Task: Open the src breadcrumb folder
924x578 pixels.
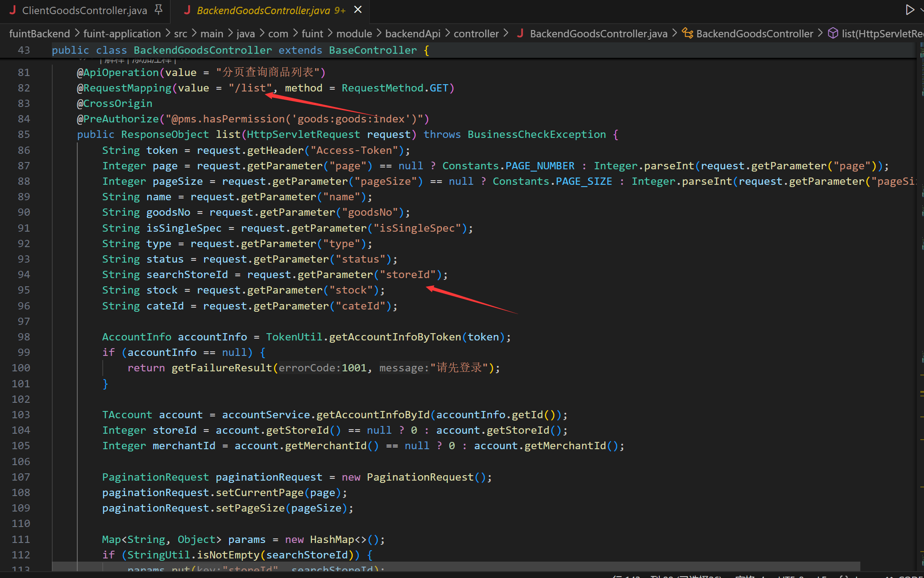Action: coord(181,34)
